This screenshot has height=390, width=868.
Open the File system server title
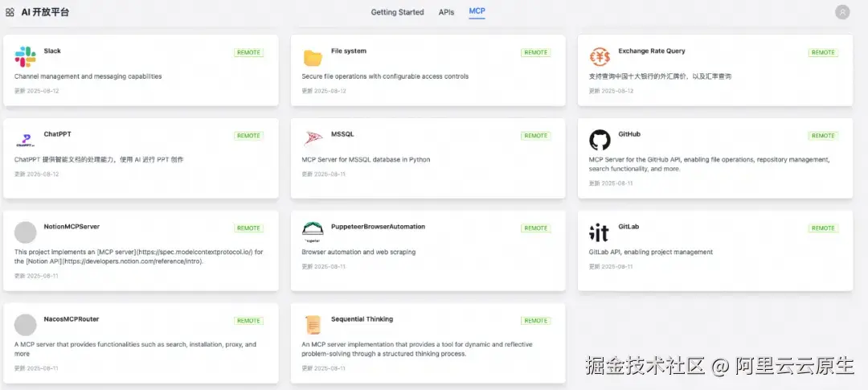tap(349, 51)
